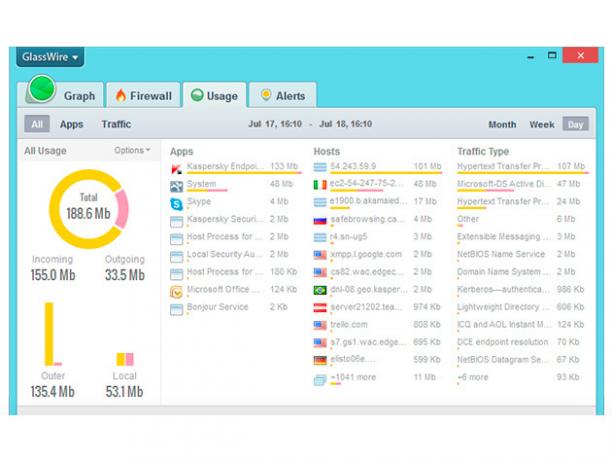Show only Apps usage view
The height and width of the screenshot is (460, 612).
pos(71,124)
